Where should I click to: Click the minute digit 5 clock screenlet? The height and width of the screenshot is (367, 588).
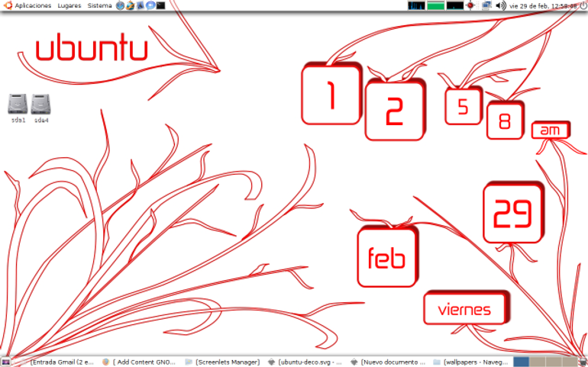pyautogui.click(x=464, y=106)
